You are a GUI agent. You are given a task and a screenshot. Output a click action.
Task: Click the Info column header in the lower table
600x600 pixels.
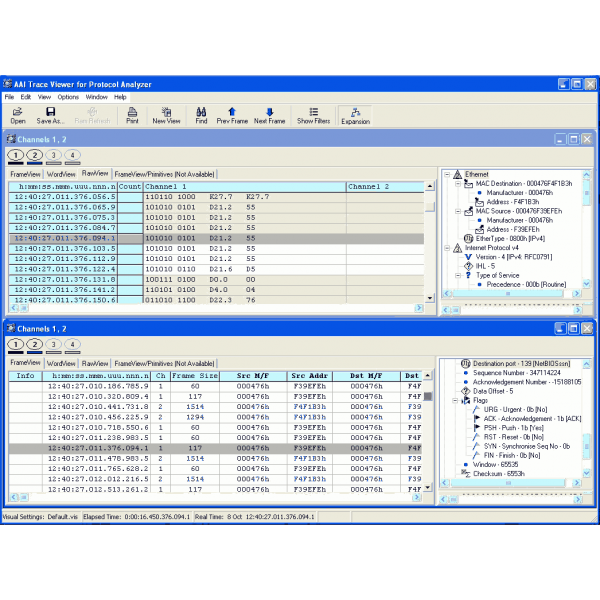pyautogui.click(x=25, y=376)
